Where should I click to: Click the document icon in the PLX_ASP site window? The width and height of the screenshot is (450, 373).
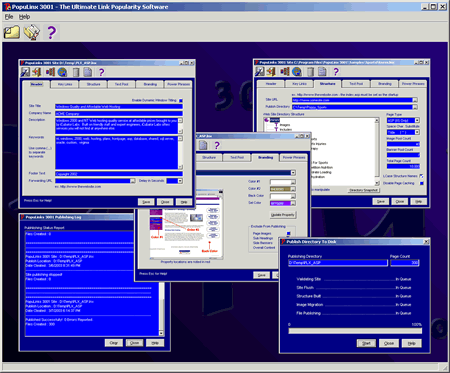click(x=88, y=72)
